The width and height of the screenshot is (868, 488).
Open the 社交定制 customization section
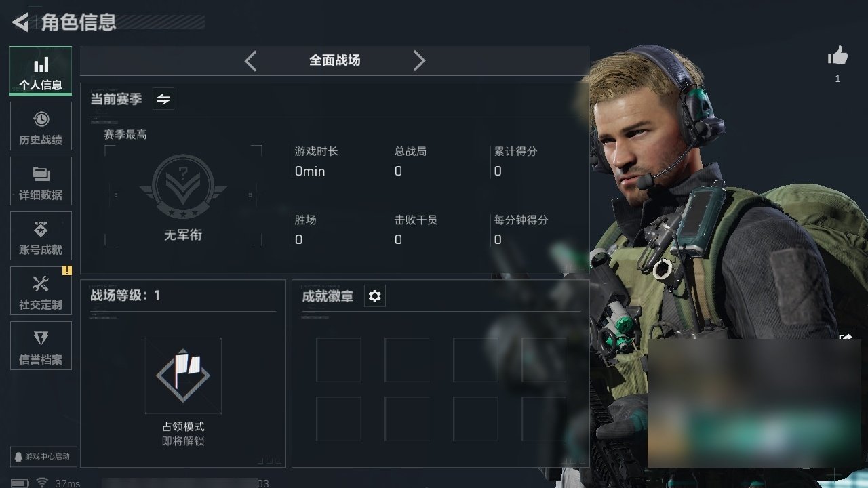point(41,291)
